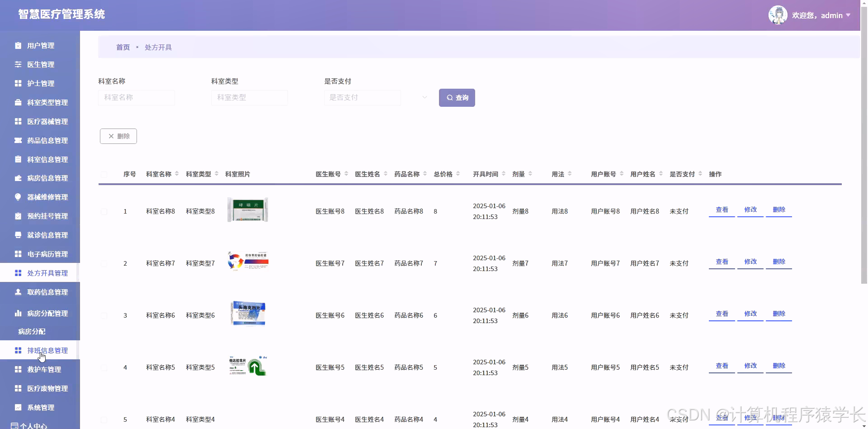Click the 电子病历管理 grid icon
The image size is (868, 429).
coord(18,254)
